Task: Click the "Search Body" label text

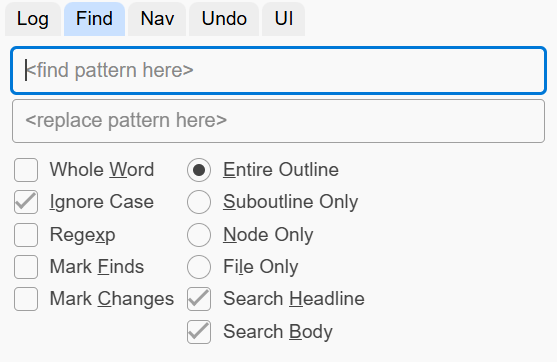Action: pyautogui.click(x=278, y=332)
